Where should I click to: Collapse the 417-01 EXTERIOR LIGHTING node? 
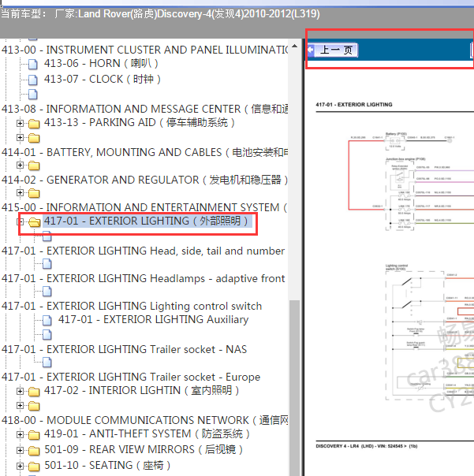click(20, 222)
